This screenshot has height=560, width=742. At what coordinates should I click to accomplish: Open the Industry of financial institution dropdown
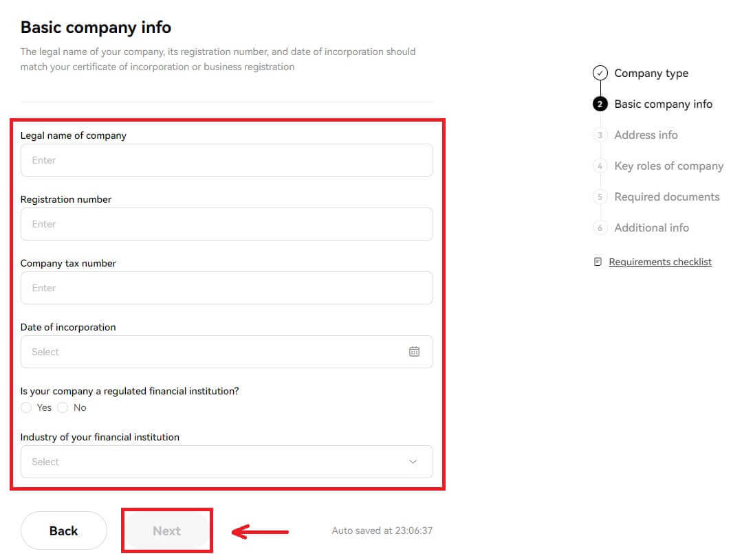[227, 461]
